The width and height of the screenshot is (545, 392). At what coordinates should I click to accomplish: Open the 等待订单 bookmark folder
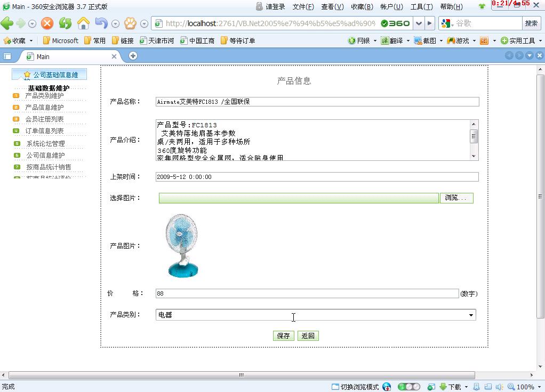(238, 40)
